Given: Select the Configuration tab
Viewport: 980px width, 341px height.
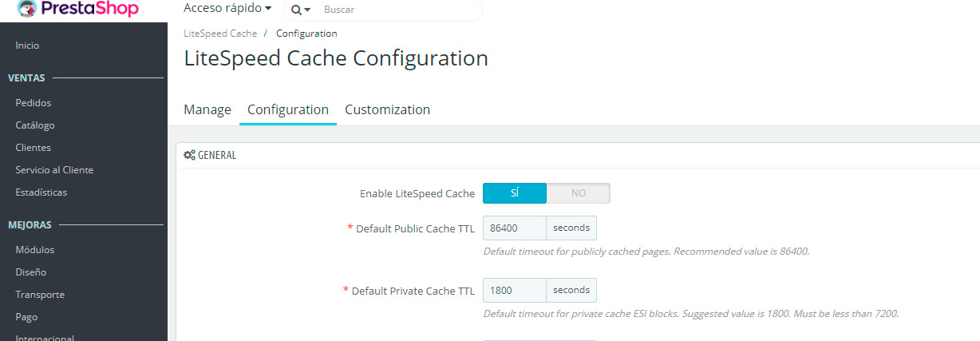Looking at the screenshot, I should coord(288,110).
